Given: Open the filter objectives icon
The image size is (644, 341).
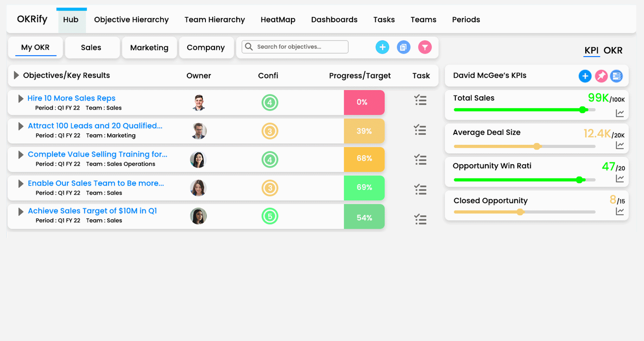Looking at the screenshot, I should point(425,47).
